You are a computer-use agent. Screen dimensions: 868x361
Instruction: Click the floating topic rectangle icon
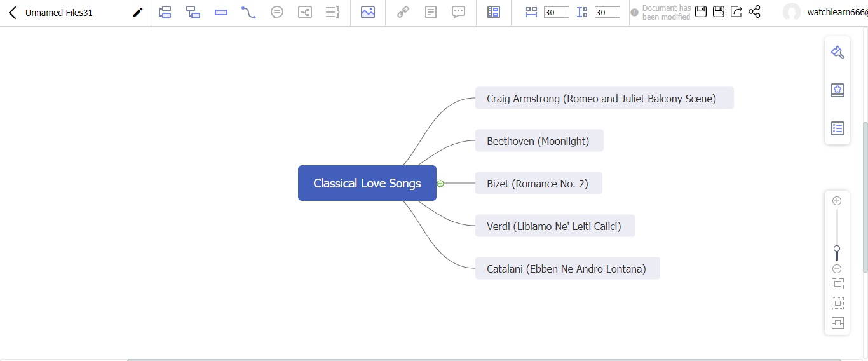coord(221,12)
